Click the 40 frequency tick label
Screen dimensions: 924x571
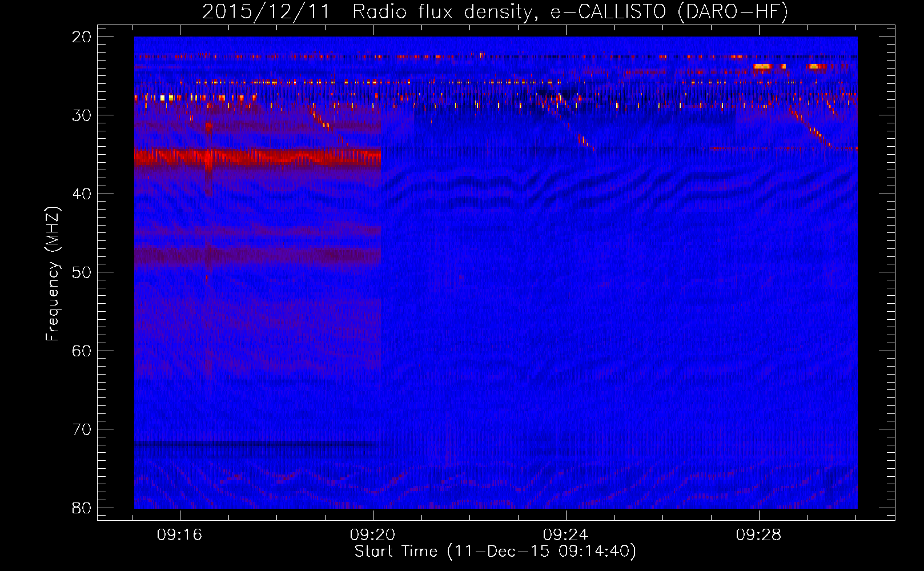coord(82,194)
